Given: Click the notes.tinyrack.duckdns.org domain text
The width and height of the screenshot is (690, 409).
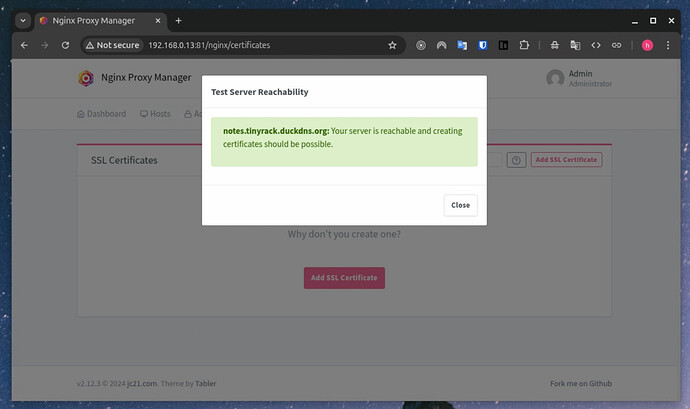Looking at the screenshot, I should coord(276,131).
